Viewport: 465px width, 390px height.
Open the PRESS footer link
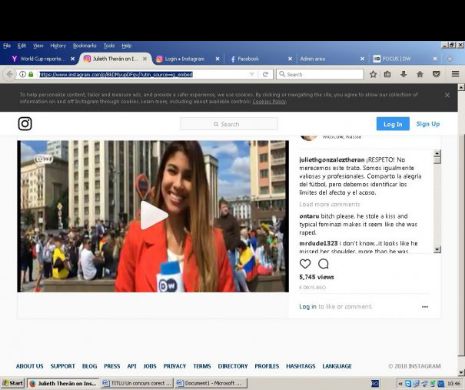(x=112, y=366)
